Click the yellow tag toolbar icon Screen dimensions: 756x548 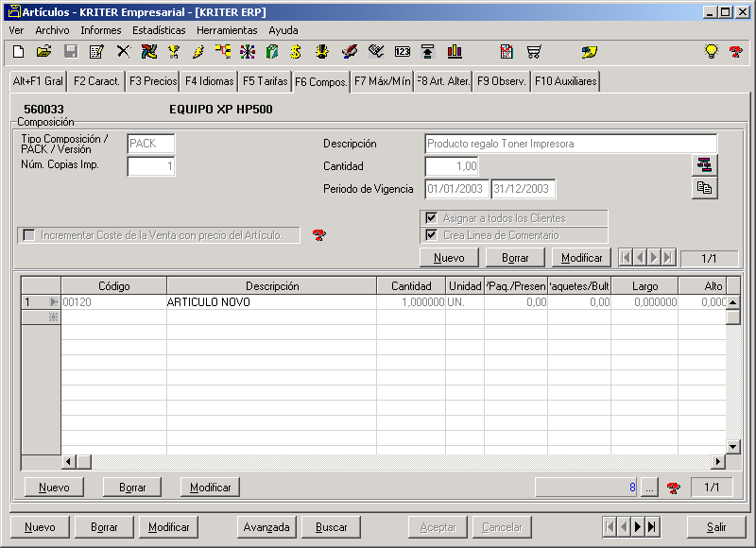pyautogui.click(x=589, y=52)
